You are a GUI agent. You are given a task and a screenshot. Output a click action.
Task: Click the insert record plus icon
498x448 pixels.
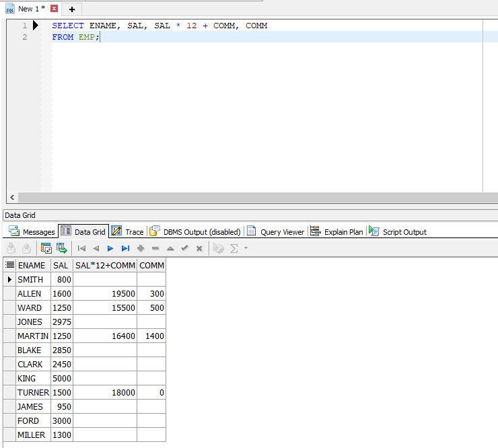click(x=141, y=248)
